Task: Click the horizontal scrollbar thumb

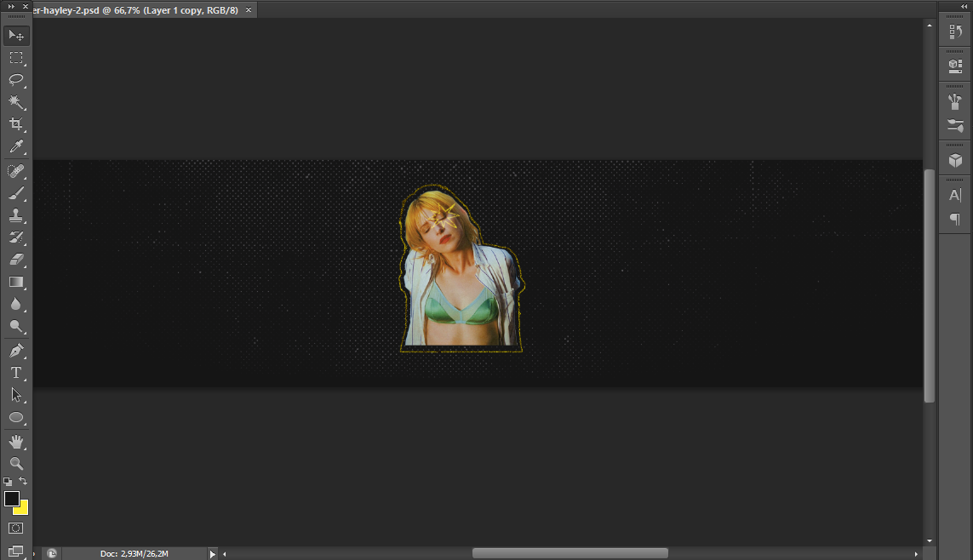Action: [569, 553]
